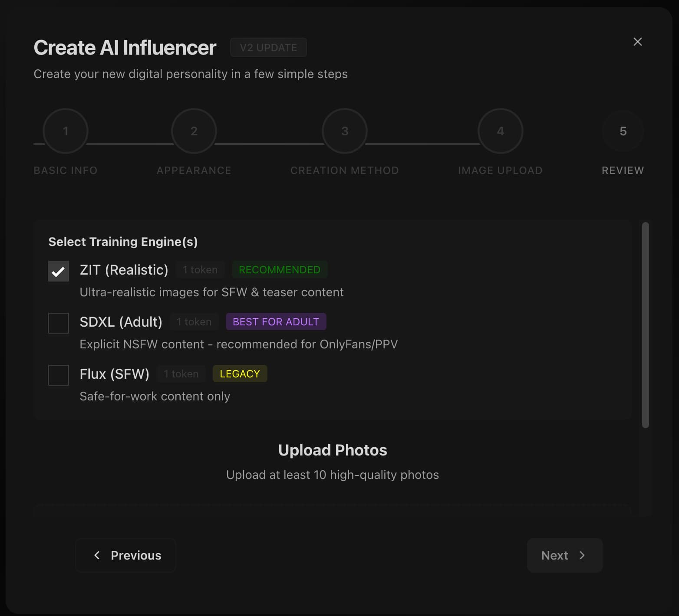Uncheck the ZIT (Realistic) engine checkbox
The width and height of the screenshot is (679, 616).
(x=58, y=271)
